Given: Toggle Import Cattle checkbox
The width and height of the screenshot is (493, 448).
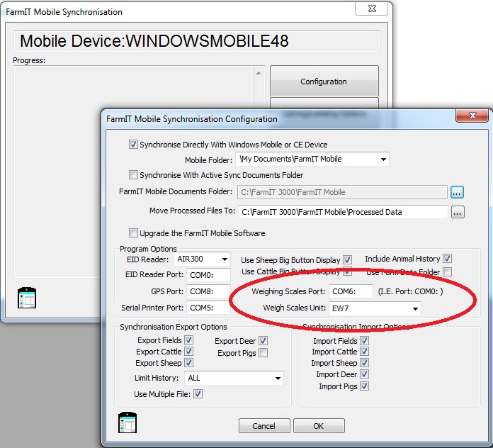Looking at the screenshot, I should coord(364,352).
